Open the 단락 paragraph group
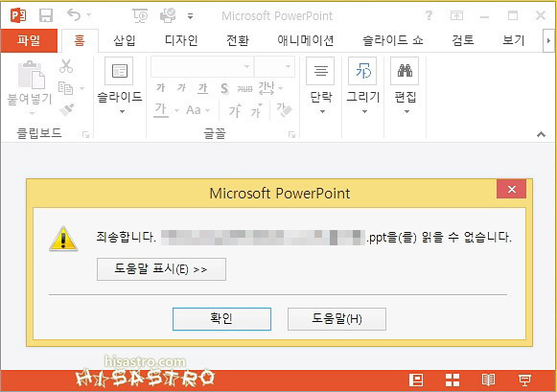 click(321, 85)
